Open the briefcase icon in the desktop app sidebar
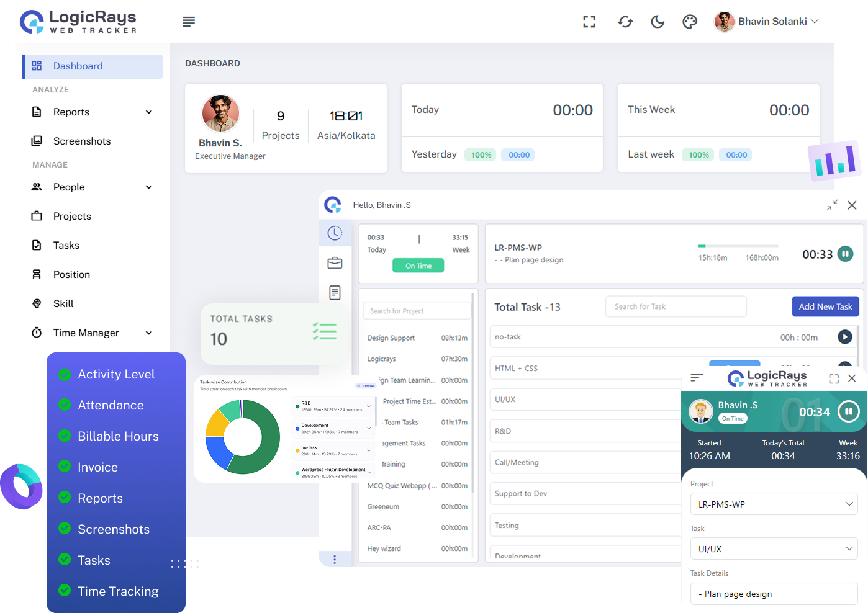 pos(335,263)
